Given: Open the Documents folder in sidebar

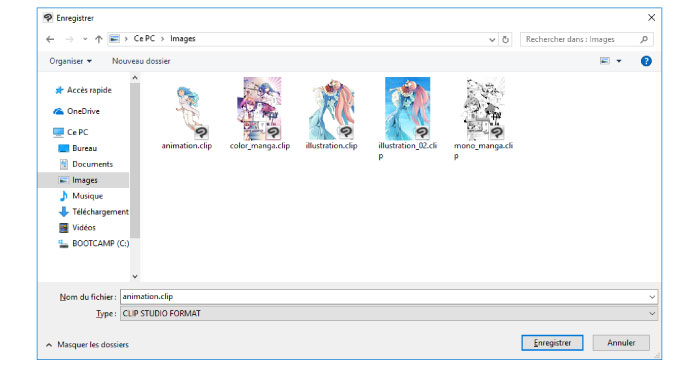Looking at the screenshot, I should pyautogui.click(x=93, y=164).
